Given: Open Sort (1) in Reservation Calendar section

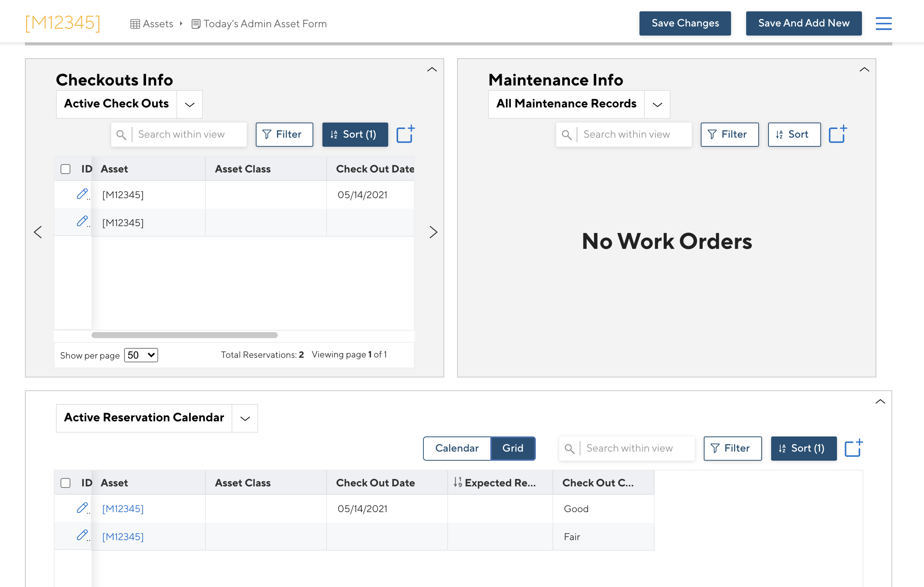Looking at the screenshot, I should tap(804, 448).
